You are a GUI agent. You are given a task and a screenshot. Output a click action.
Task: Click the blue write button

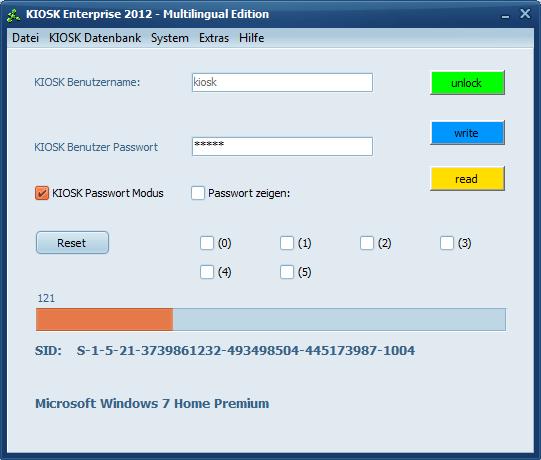click(x=468, y=133)
